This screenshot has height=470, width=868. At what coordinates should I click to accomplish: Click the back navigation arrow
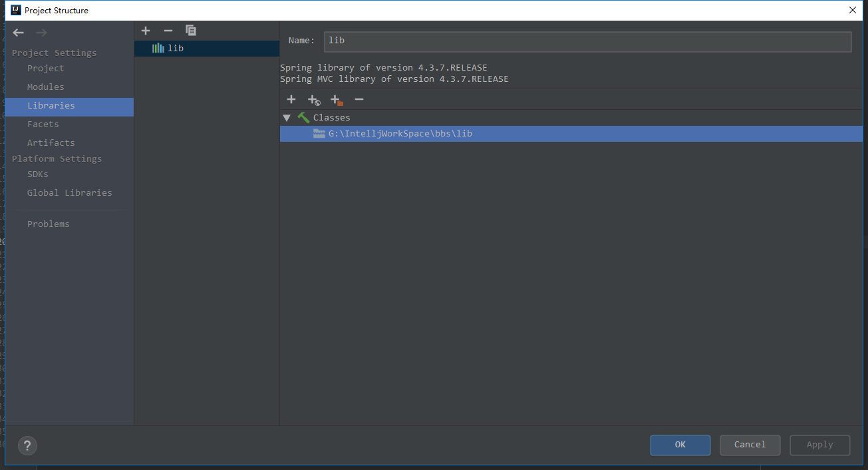pyautogui.click(x=19, y=33)
